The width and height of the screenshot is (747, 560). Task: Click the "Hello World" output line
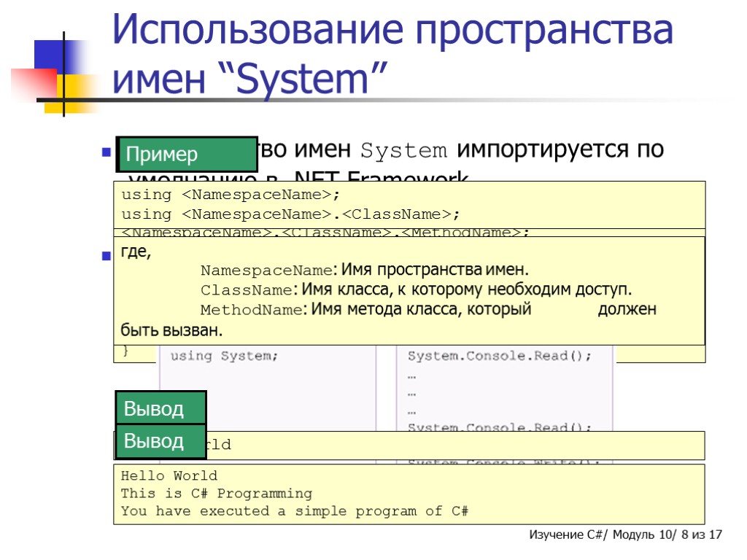(x=169, y=475)
